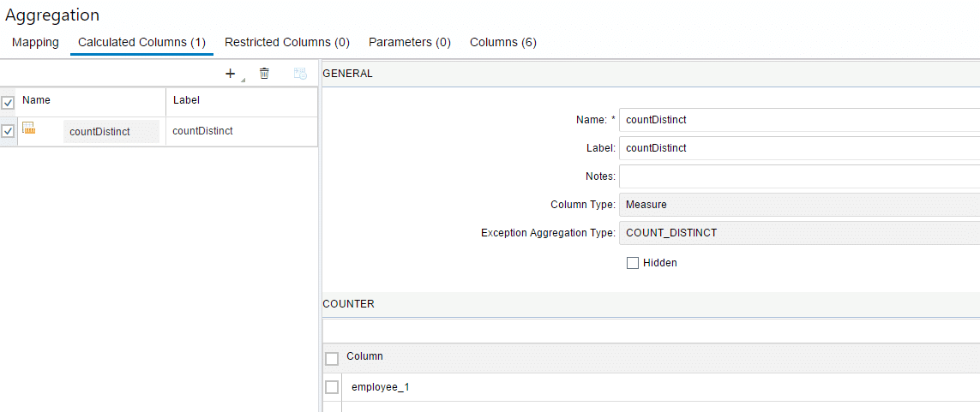Uncheck the countDistinct row checkbox
Viewport: 980px width, 412px height.
click(9, 132)
